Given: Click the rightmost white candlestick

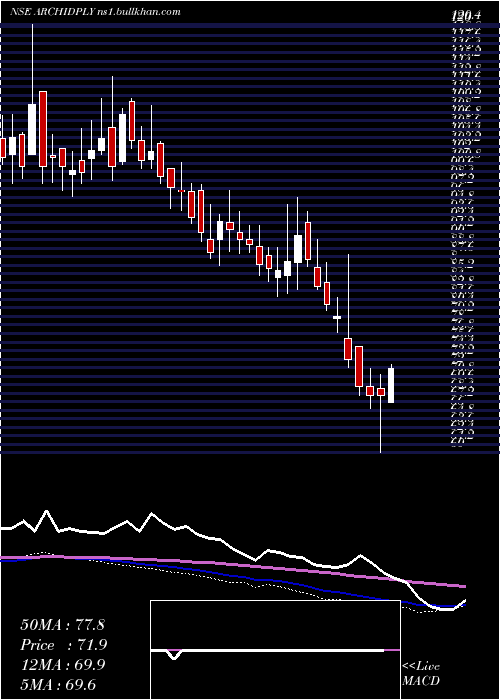Looking at the screenshot, I should pos(391,385).
